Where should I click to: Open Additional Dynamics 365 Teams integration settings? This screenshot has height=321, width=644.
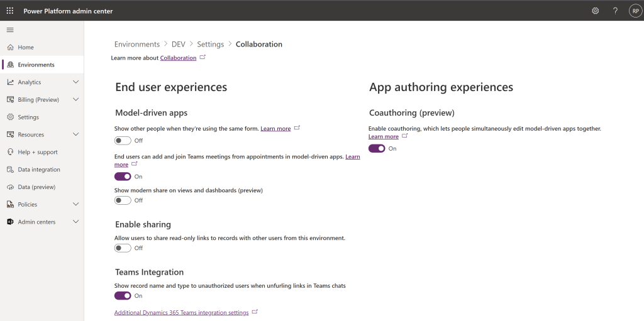pos(181,312)
